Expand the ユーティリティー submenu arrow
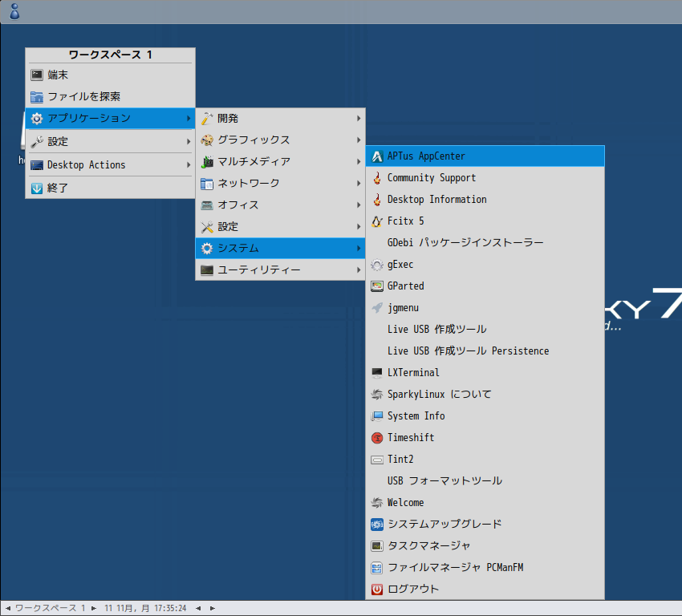The image size is (682, 616). [x=359, y=270]
